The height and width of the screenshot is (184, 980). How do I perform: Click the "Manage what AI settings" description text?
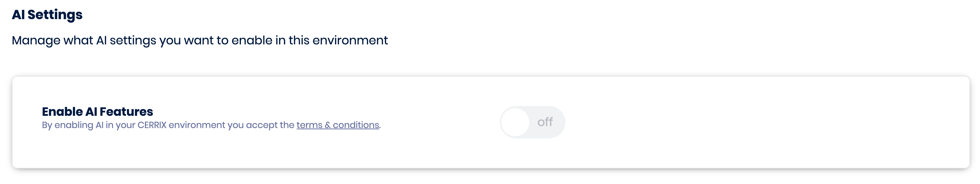point(200,40)
